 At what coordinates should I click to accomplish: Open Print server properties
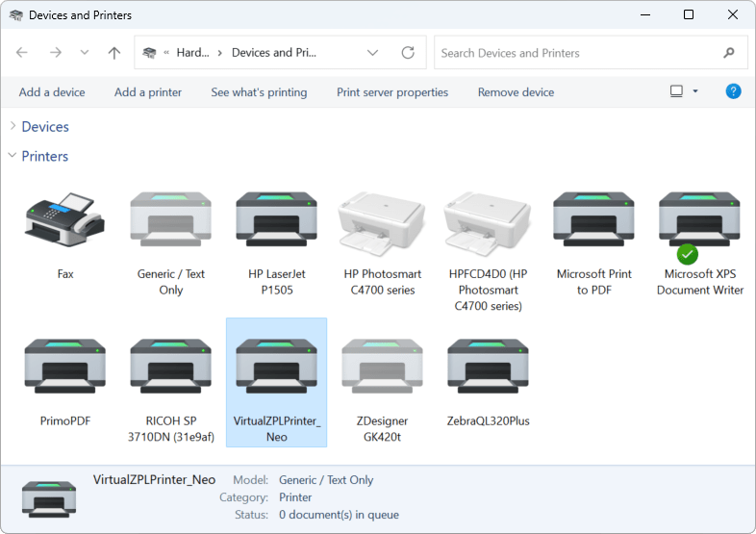(392, 92)
